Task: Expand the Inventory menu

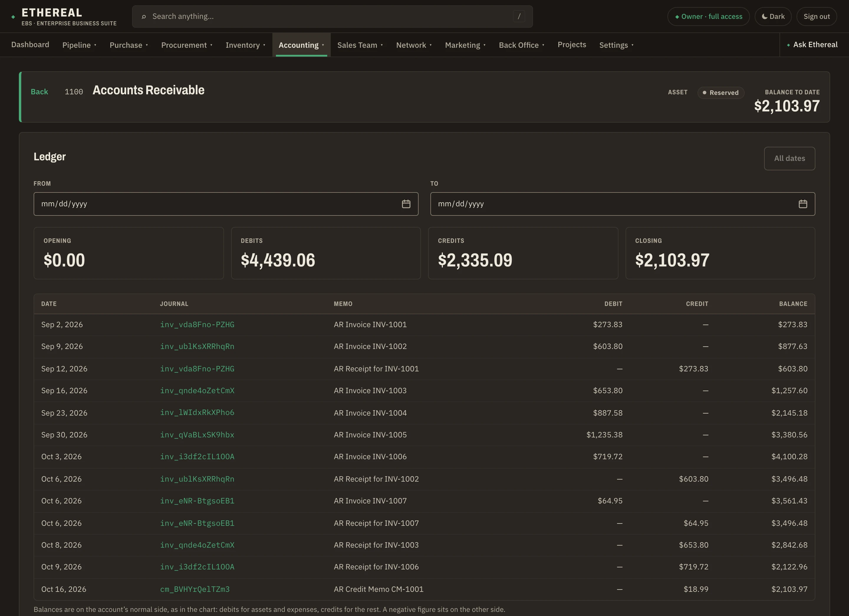Action: pyautogui.click(x=245, y=45)
